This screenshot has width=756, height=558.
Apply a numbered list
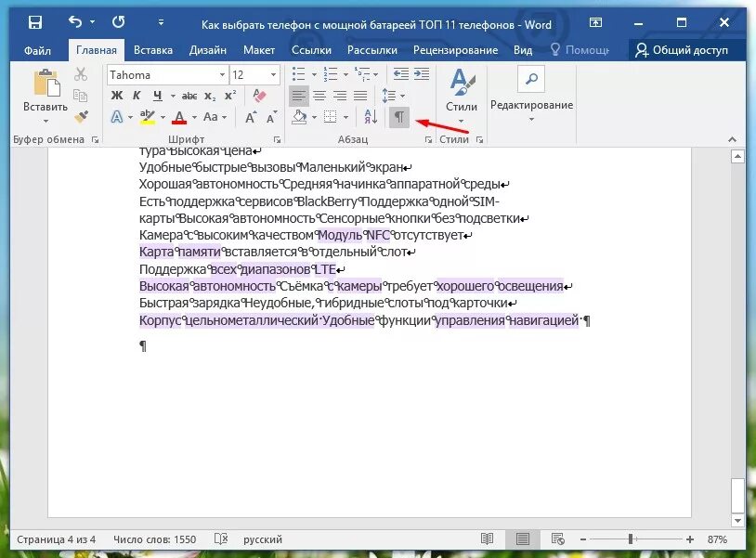point(331,74)
